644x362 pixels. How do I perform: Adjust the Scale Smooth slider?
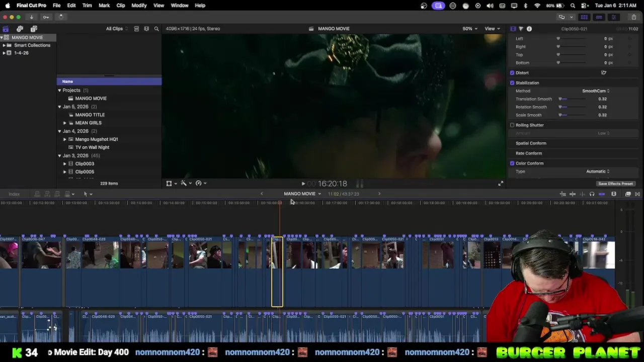[572, 115]
